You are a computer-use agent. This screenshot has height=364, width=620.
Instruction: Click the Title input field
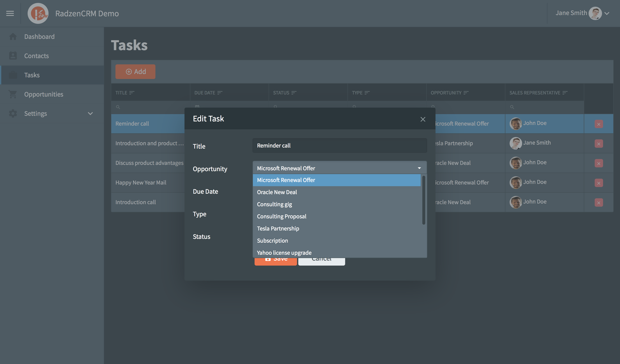pyautogui.click(x=339, y=145)
